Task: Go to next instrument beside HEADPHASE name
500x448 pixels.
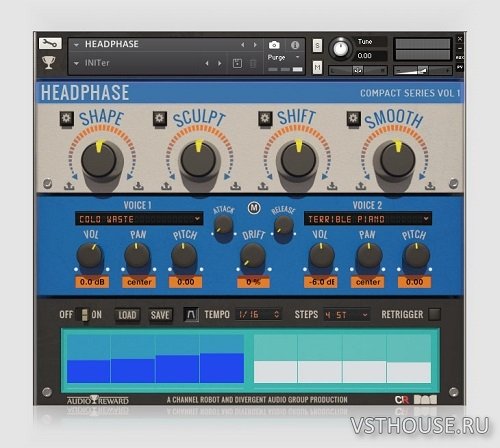Action: click(x=255, y=45)
